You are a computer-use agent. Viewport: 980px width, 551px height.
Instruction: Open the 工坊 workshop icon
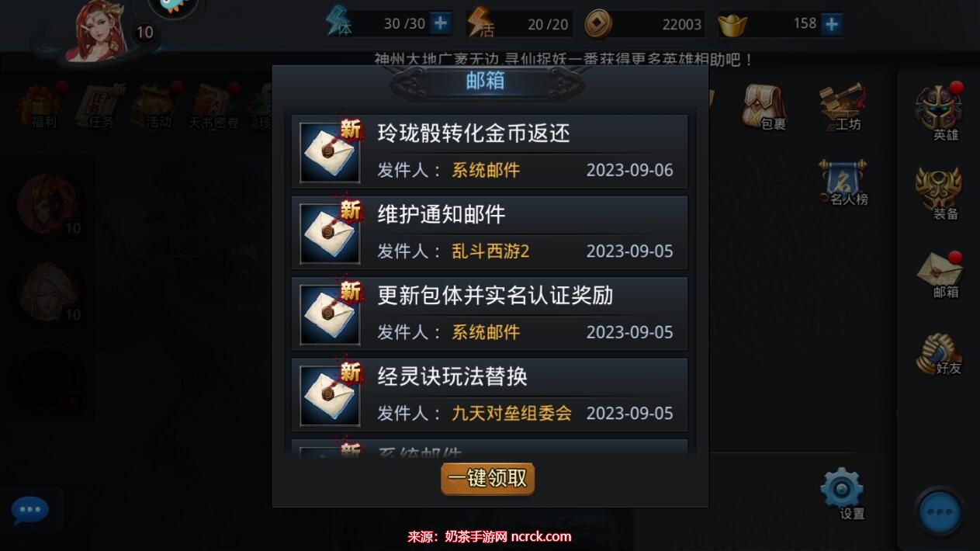(843, 106)
